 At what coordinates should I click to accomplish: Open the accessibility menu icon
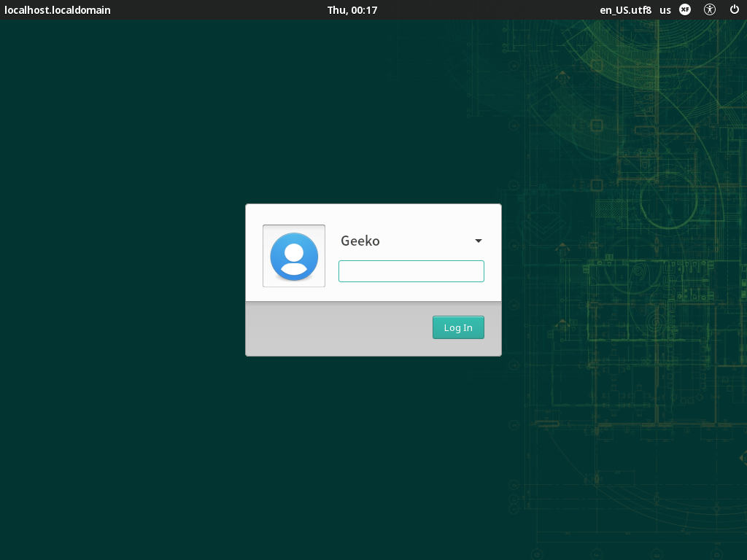click(x=710, y=9)
